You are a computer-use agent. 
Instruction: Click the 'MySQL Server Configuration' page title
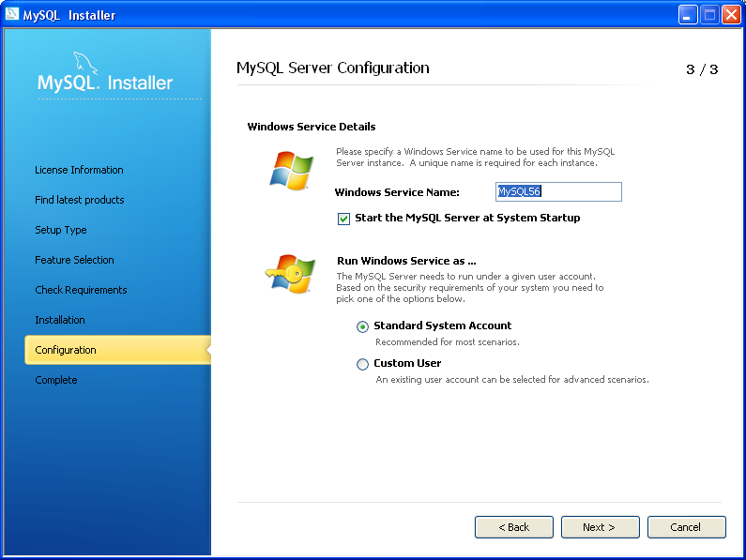tap(332, 68)
